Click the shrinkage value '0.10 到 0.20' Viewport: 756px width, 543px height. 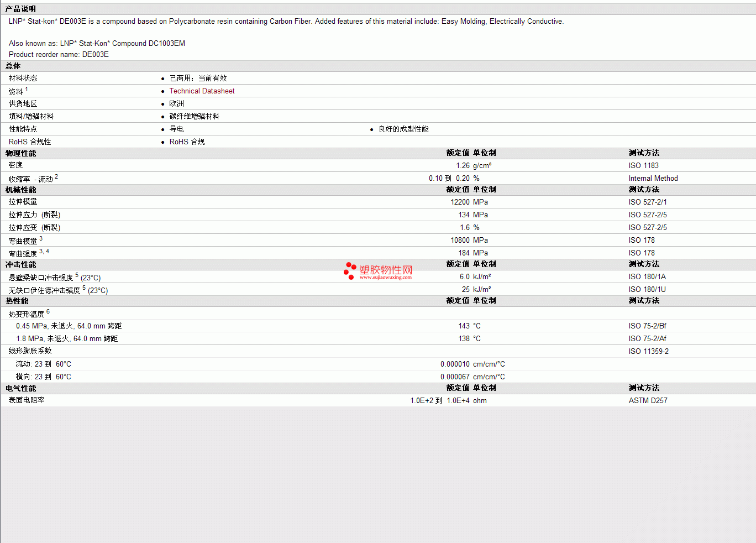coord(449,179)
